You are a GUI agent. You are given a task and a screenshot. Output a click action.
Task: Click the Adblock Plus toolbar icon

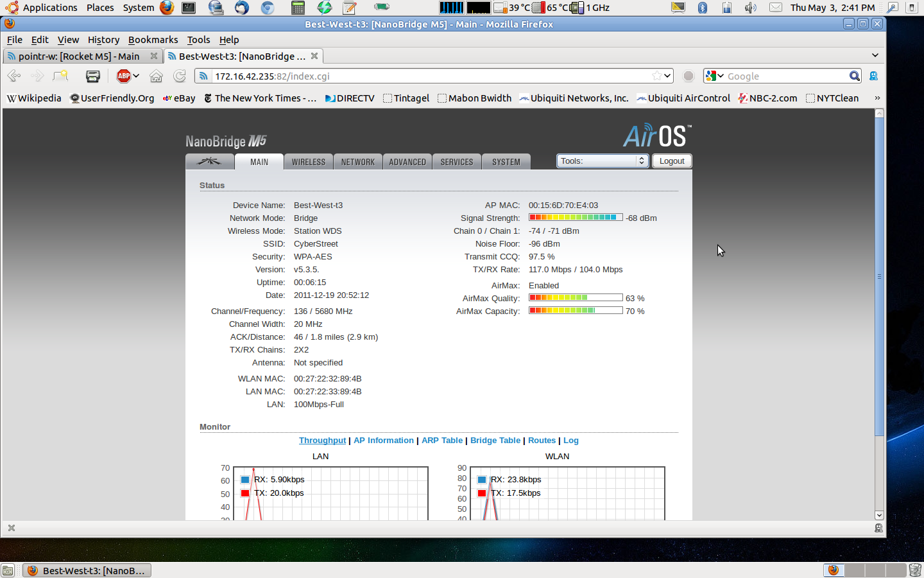click(124, 76)
